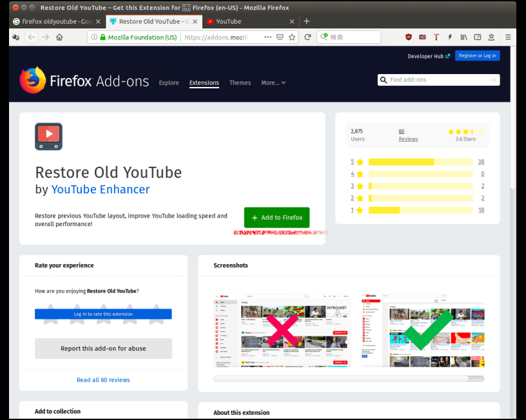Expand the More… dropdown in navigation
Viewport: 526px width, 420px height.
(273, 83)
